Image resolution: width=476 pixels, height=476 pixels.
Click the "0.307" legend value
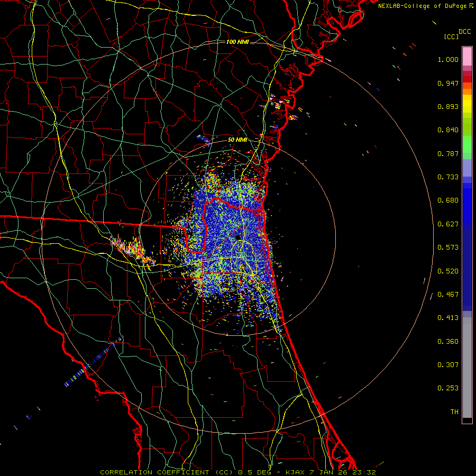[x=448, y=365]
